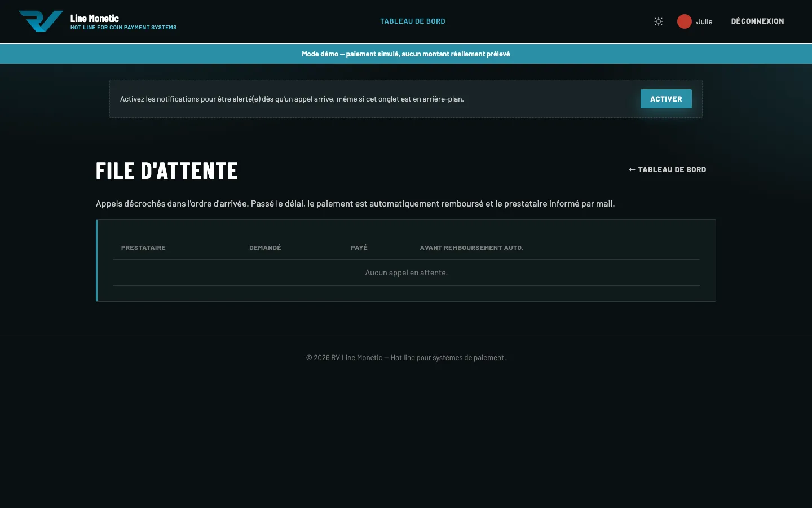Click the notifications prompt message text
This screenshot has height=508, width=812.
pos(292,99)
